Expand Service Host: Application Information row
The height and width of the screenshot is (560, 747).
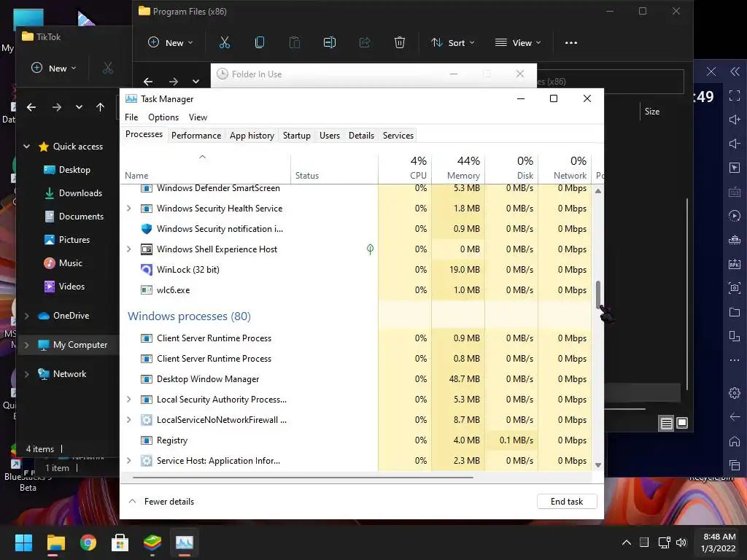coord(128,461)
